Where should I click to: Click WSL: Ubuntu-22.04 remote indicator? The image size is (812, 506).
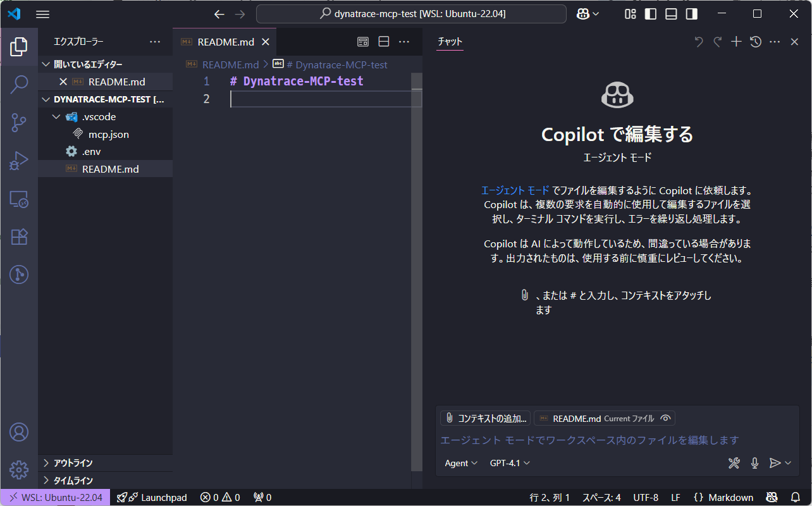[x=56, y=498]
